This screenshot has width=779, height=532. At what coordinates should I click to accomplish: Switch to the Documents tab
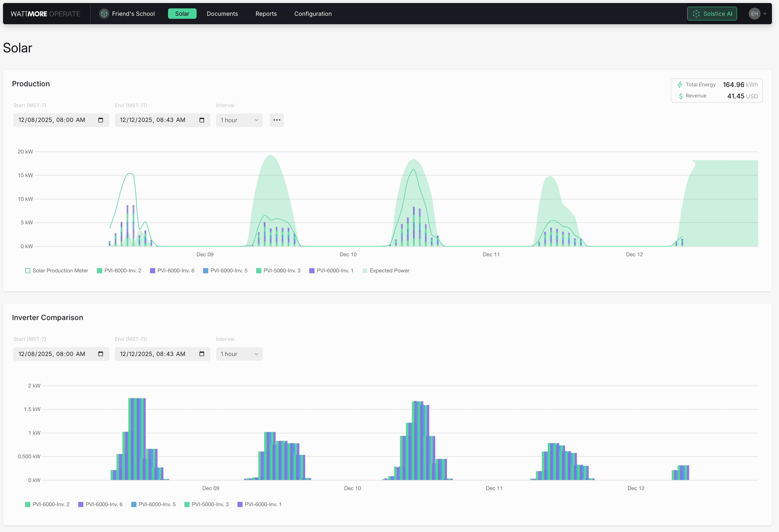pyautogui.click(x=222, y=14)
